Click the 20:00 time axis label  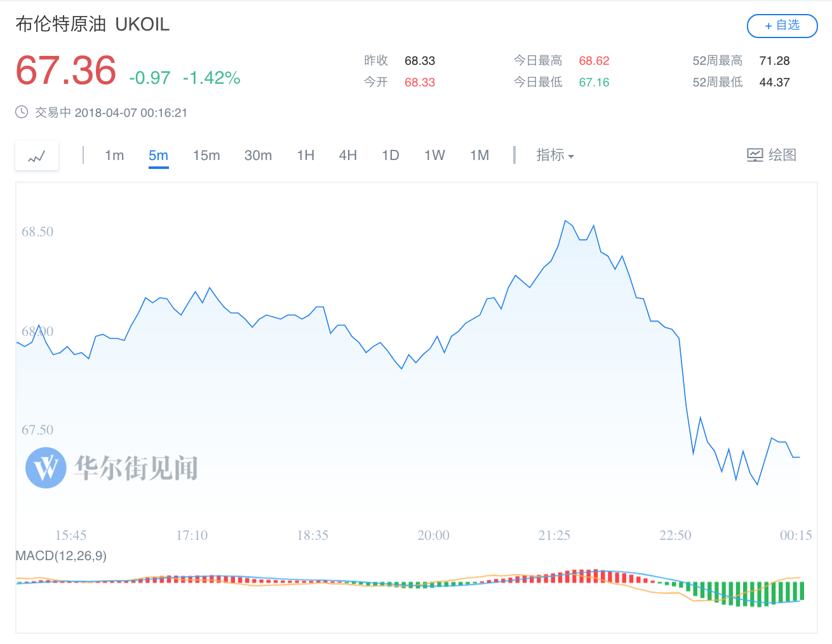point(433,535)
